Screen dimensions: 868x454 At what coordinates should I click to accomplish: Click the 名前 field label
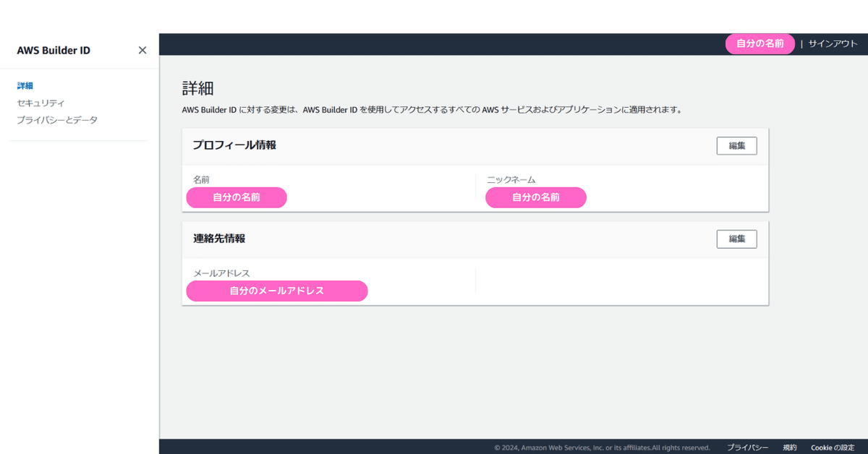click(x=202, y=179)
